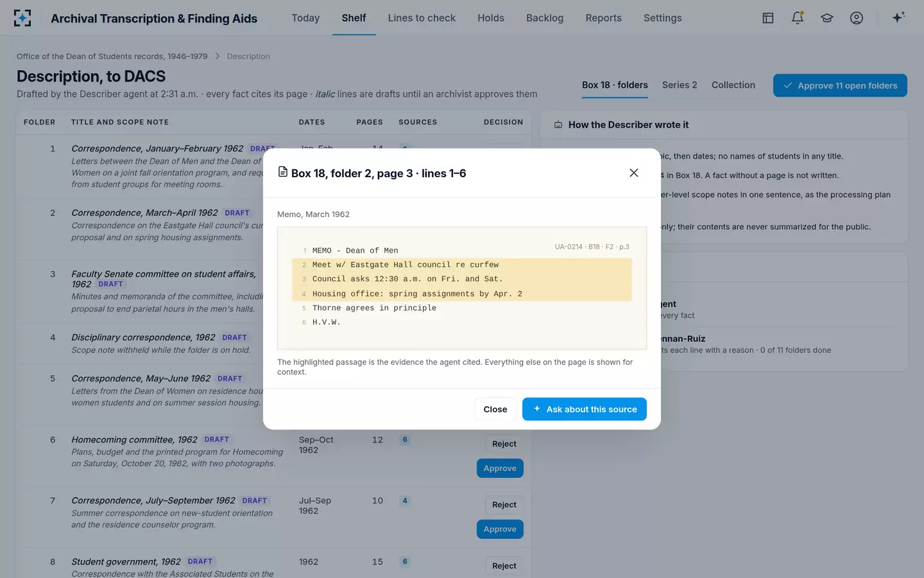
Task: Click the document icon in dialog title
Action: tap(282, 172)
